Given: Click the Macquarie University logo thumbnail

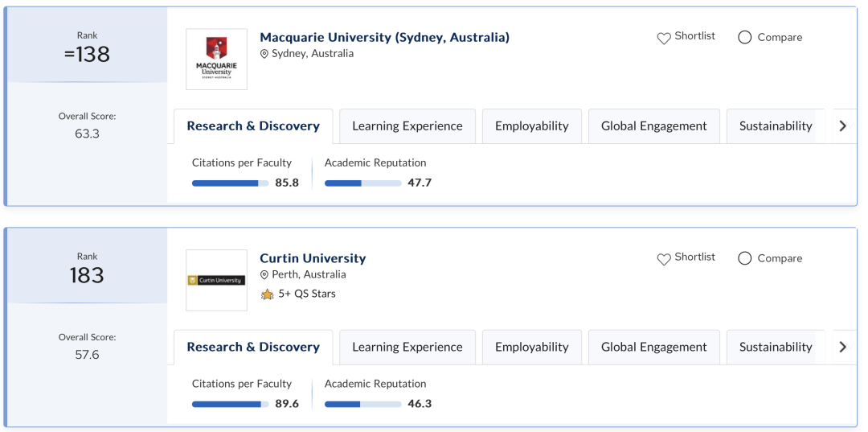Looking at the screenshot, I should click(216, 60).
